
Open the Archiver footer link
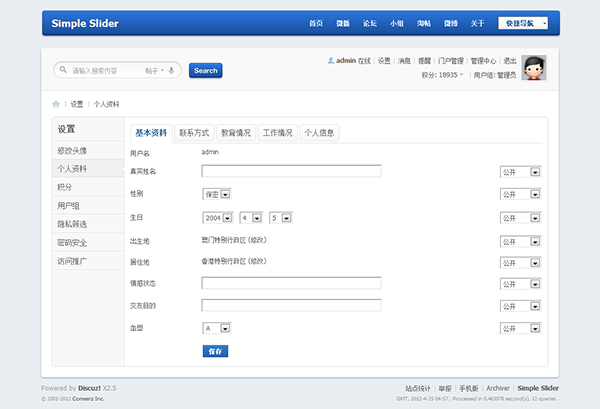tap(498, 388)
